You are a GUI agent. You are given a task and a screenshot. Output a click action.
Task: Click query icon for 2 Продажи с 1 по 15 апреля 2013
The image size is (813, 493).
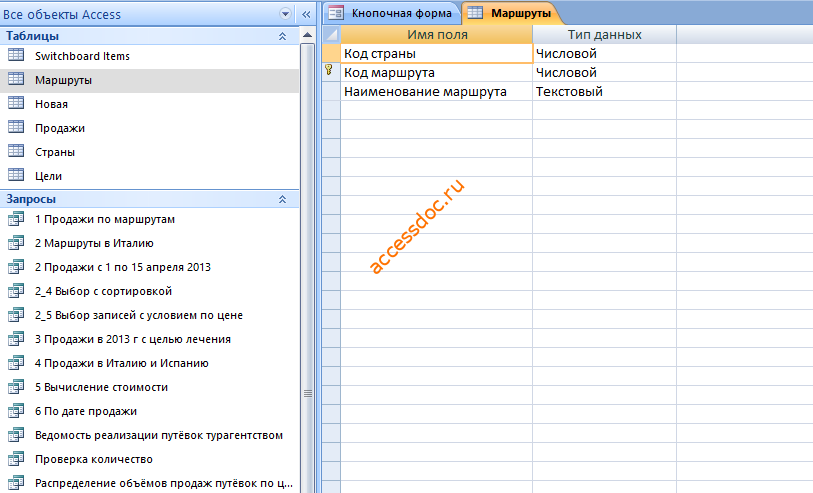16,267
